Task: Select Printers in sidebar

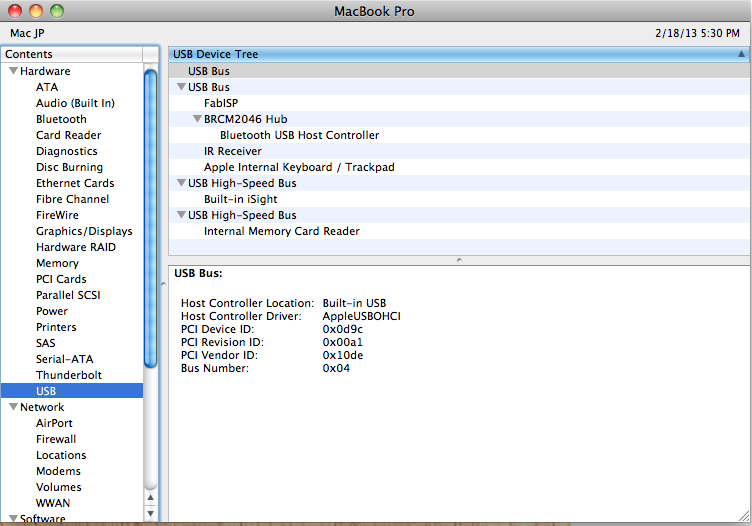Action: click(56, 327)
